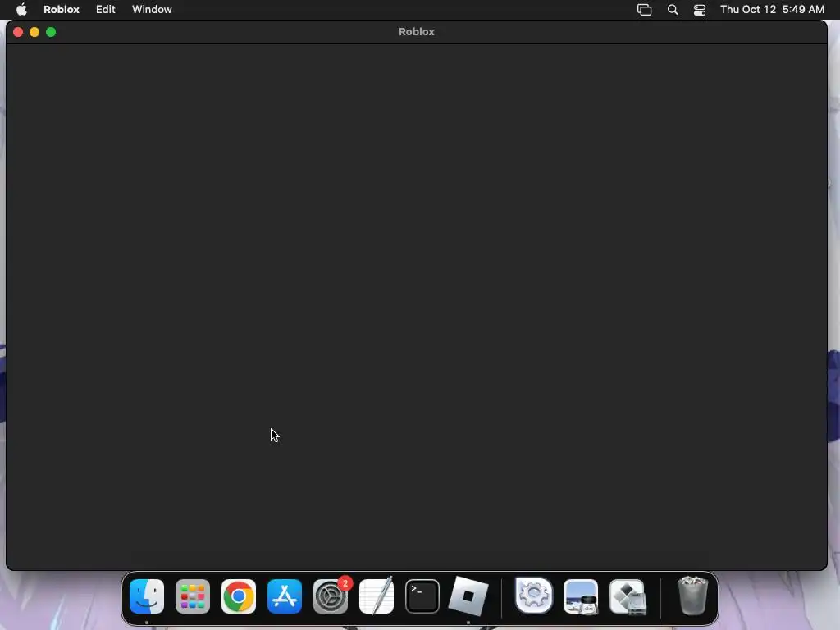The height and width of the screenshot is (630, 840).
Task: Launch Google Chrome from the Dock
Action: point(239,596)
